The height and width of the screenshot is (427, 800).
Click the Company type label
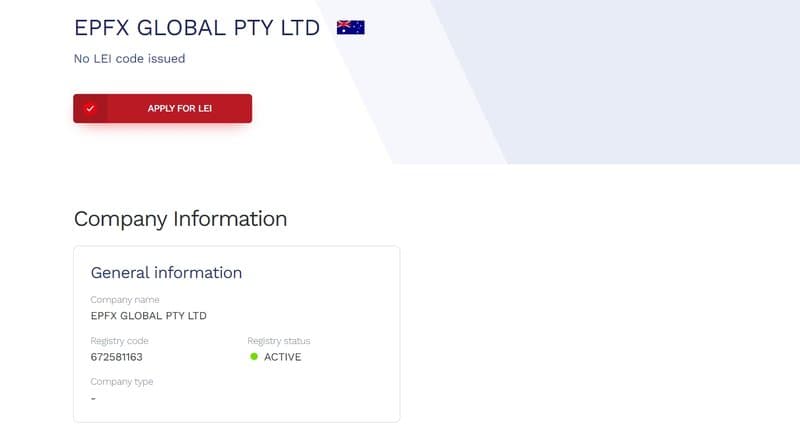121,382
